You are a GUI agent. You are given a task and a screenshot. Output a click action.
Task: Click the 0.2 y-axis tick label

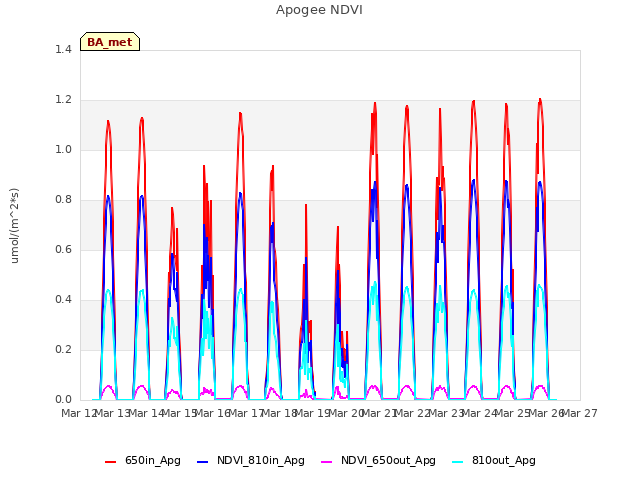[63, 349]
